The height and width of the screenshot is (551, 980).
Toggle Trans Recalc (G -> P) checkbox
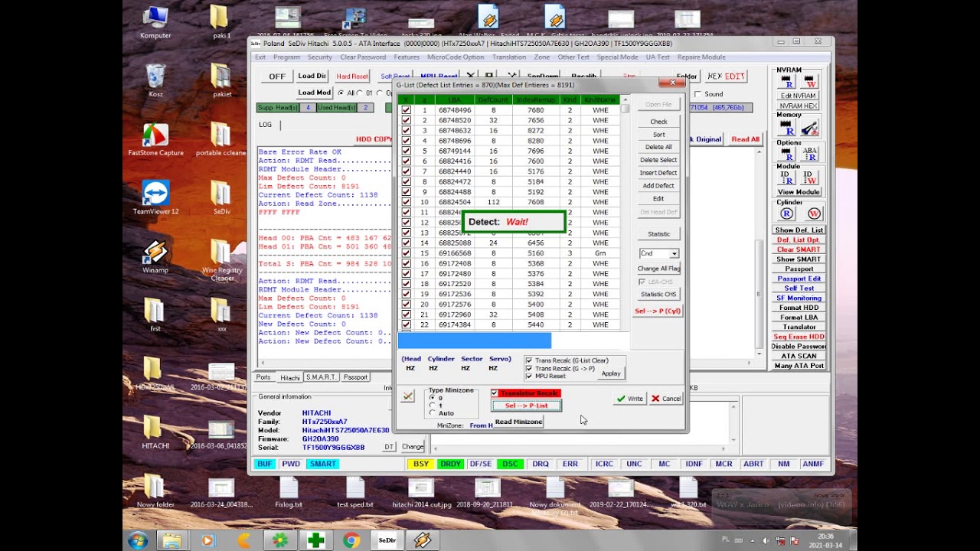528,368
